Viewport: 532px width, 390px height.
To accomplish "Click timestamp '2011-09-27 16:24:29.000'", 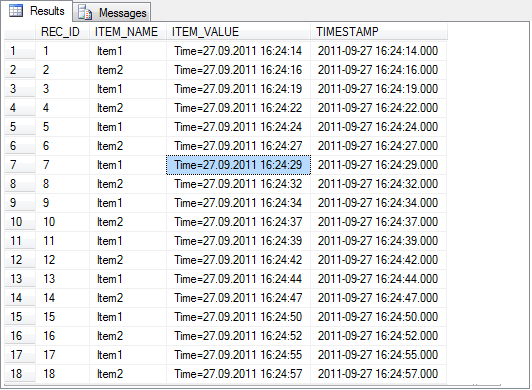I will tap(379, 165).
